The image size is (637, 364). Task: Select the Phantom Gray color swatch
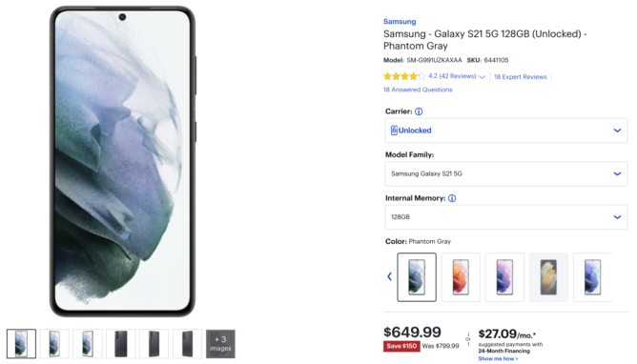point(417,277)
